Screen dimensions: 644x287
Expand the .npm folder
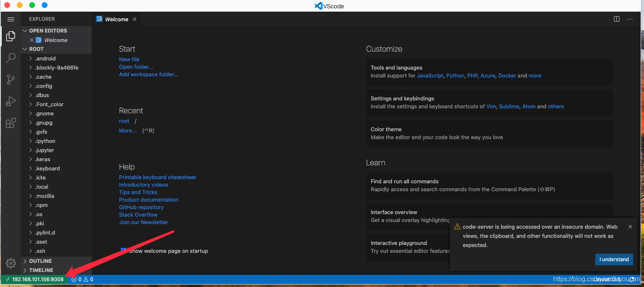(56, 205)
